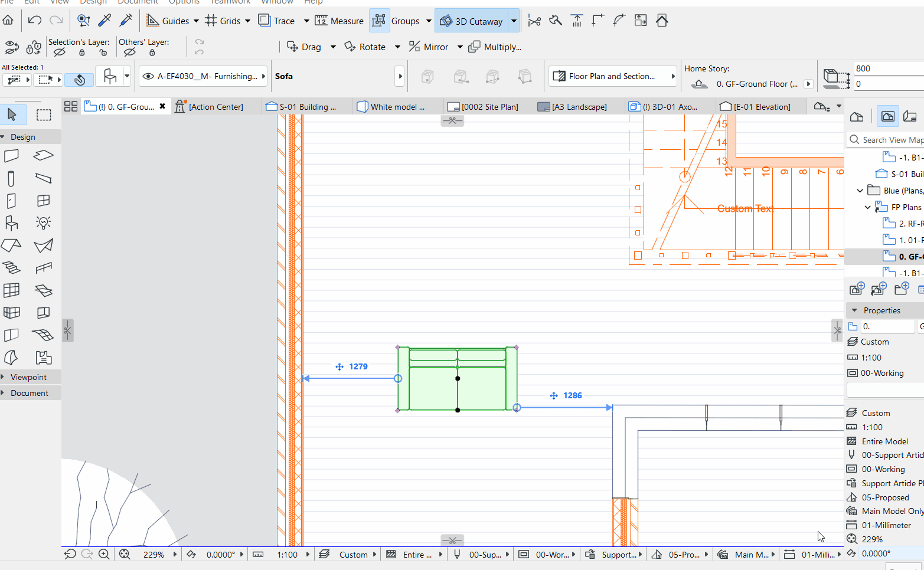Image resolution: width=924 pixels, height=570 pixels.
Task: Collapse the Blue (Plans) folder in View Map
Action: point(860,191)
